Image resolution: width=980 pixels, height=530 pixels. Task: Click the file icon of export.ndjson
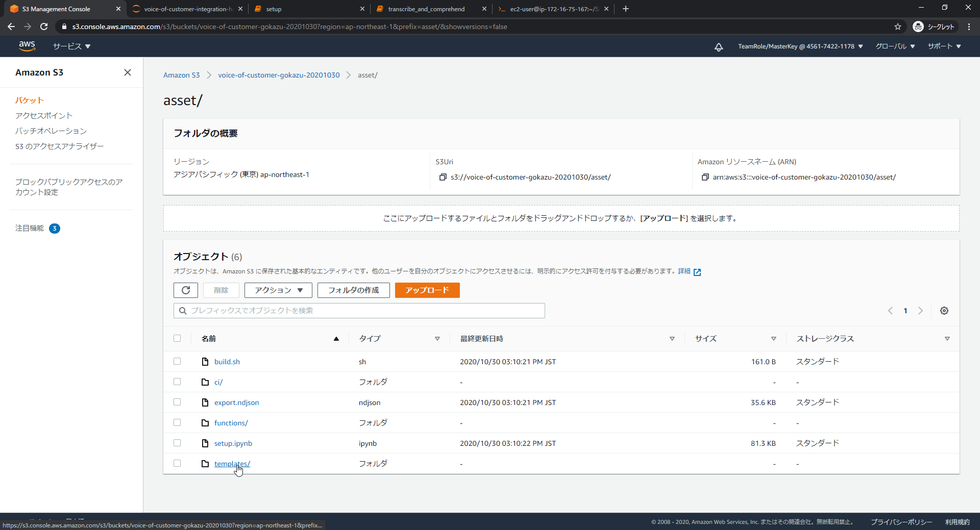pos(205,402)
